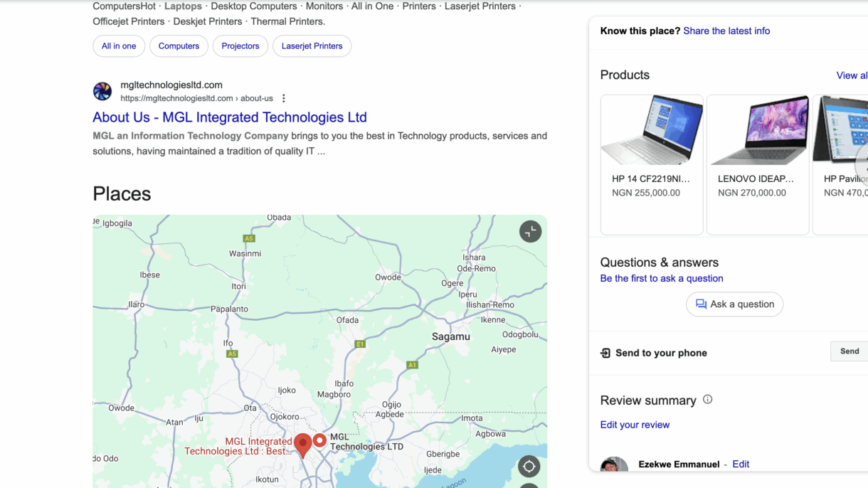Click the info icon beside Review summary
Viewport: 868px width, 488px height.
[707, 400]
